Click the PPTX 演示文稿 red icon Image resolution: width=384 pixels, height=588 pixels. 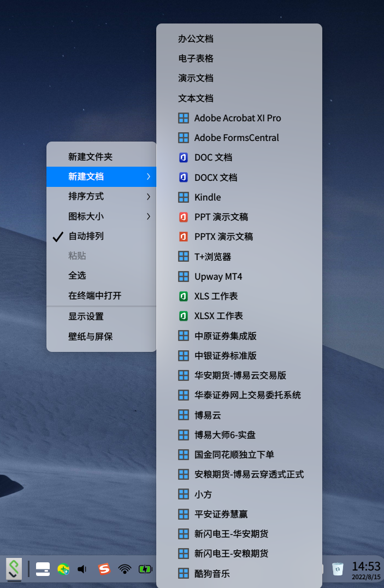pos(184,237)
